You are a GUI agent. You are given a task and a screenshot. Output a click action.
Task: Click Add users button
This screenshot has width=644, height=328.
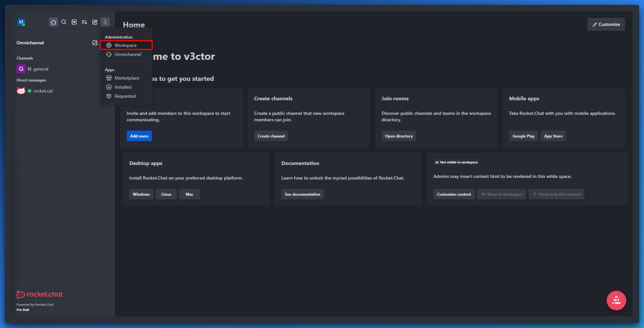[139, 136]
